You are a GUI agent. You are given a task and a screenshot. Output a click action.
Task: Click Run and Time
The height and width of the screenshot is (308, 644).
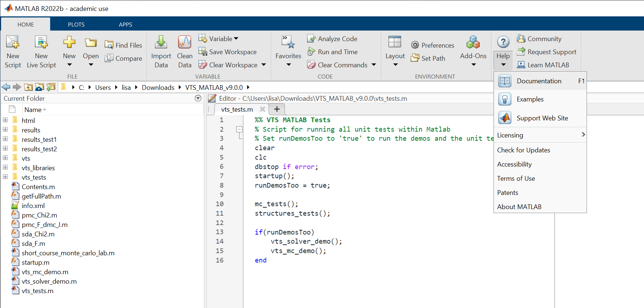tap(333, 52)
